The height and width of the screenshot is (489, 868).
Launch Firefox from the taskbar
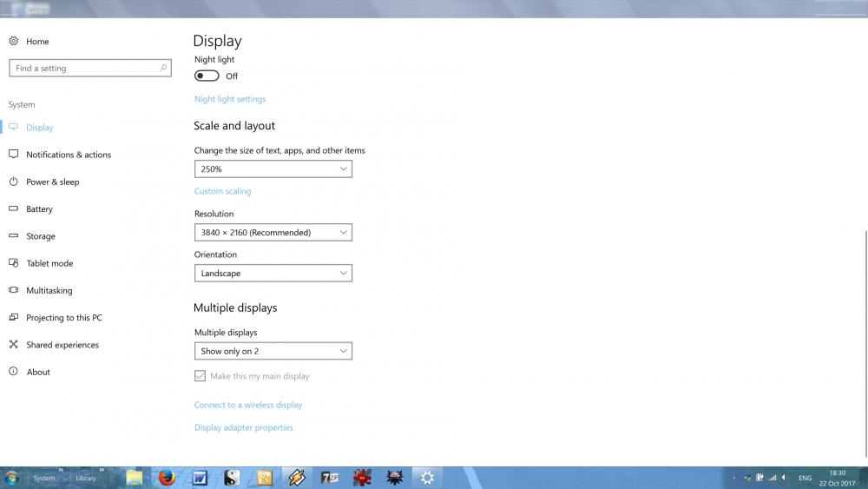click(167, 478)
